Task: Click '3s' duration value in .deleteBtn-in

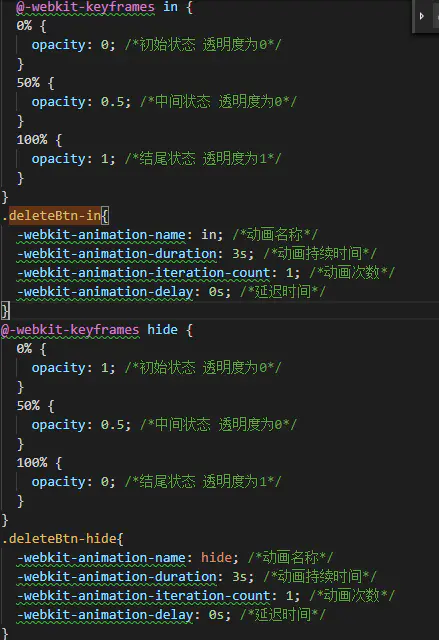Action: pyautogui.click(x=239, y=254)
